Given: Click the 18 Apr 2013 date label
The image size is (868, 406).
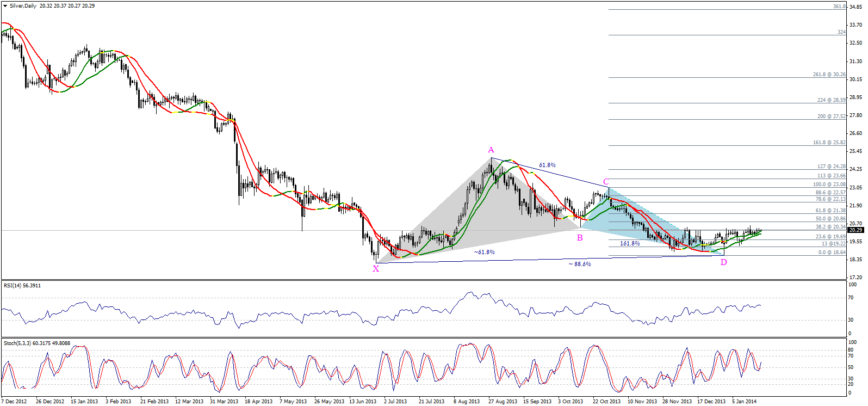Looking at the screenshot, I should pyautogui.click(x=259, y=402).
